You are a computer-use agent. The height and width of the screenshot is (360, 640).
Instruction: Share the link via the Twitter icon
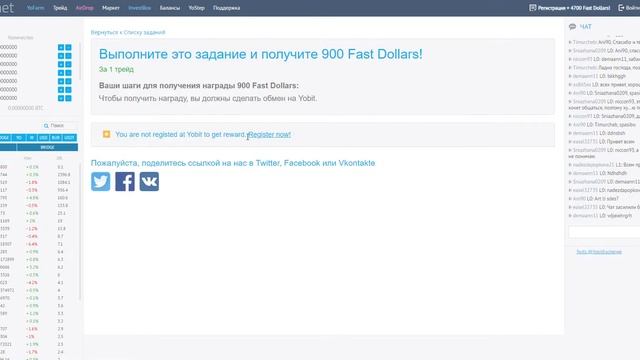click(x=100, y=182)
